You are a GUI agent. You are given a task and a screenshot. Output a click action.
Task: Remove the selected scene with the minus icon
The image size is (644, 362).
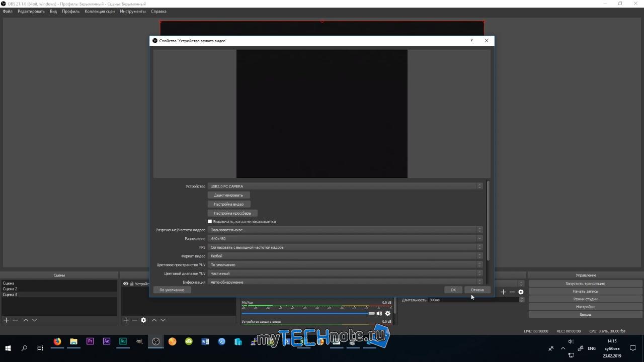[15, 320]
